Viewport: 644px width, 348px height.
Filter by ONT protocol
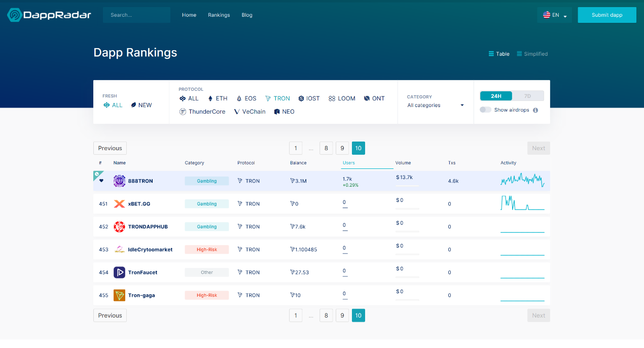point(375,98)
